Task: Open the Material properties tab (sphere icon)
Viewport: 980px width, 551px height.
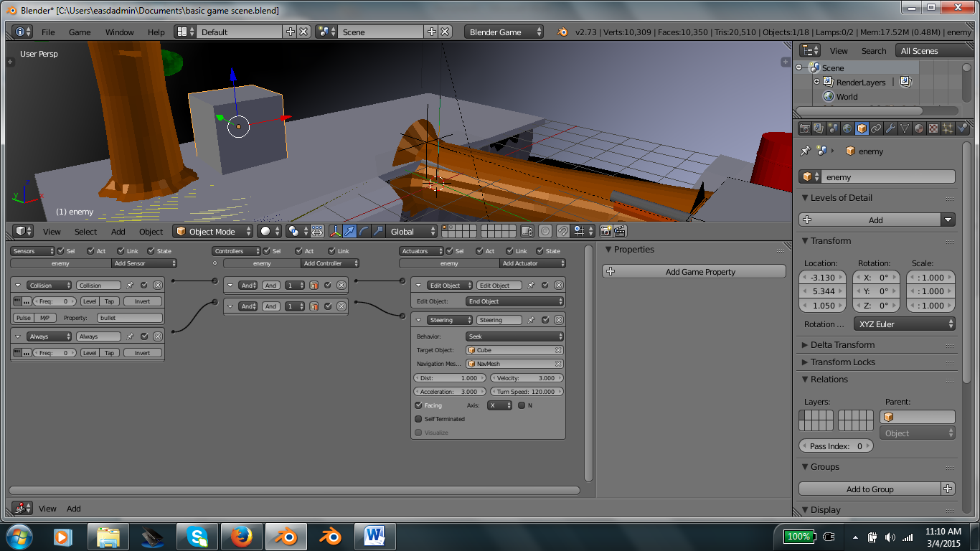Action: coord(919,128)
